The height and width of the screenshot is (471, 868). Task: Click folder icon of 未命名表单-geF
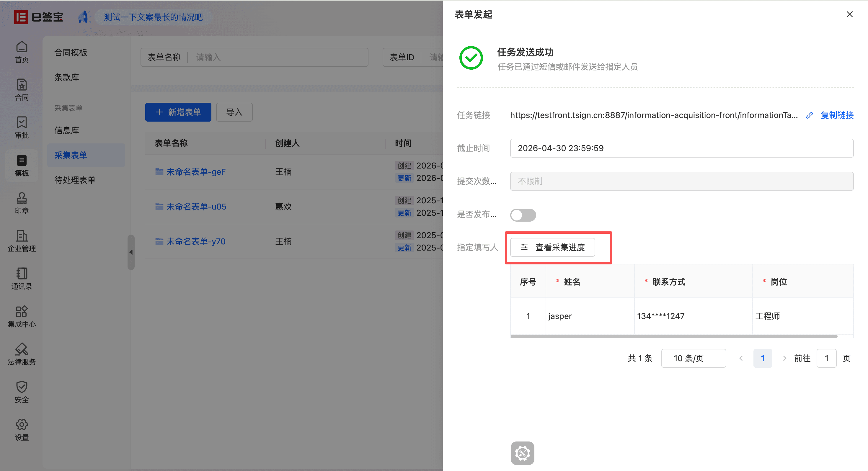(159, 172)
